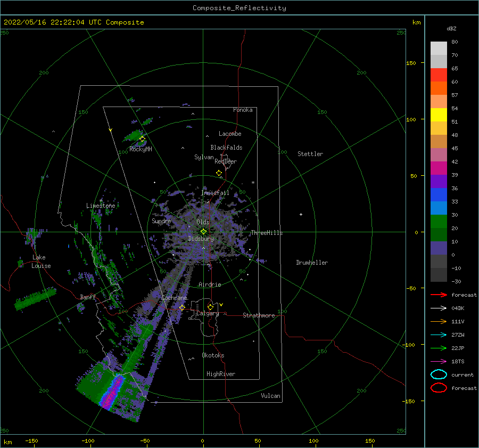Click the asterisk marker above Limestone label
The height and width of the screenshot is (448, 479).
101,201
